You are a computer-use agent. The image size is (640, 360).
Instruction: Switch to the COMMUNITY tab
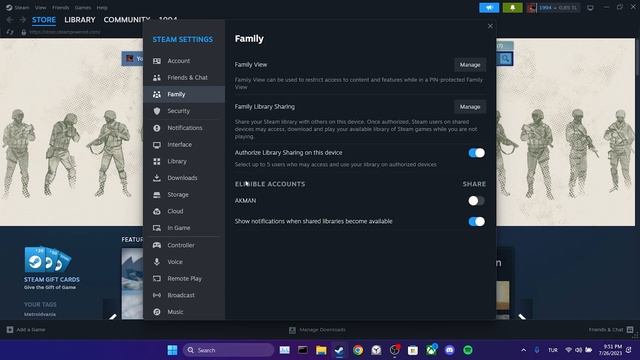127,20
